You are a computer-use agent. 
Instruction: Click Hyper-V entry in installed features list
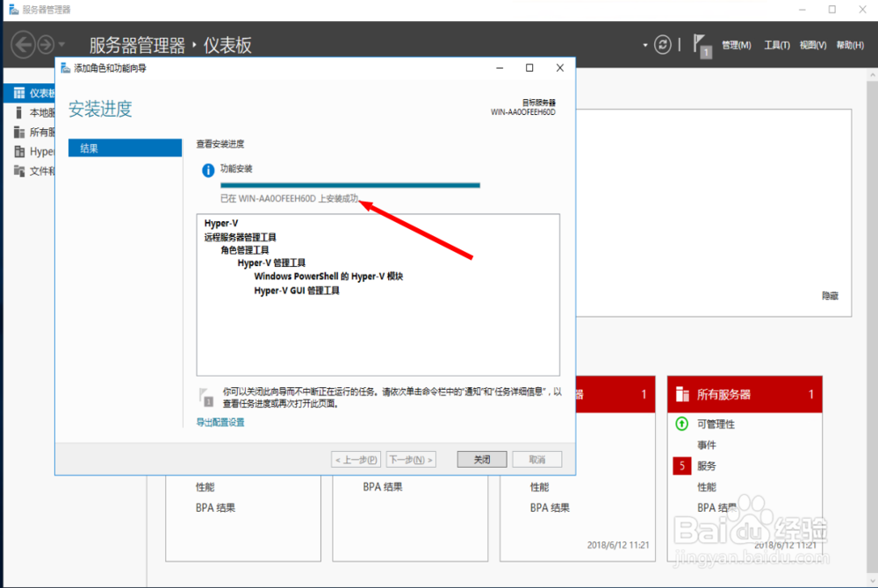221,223
